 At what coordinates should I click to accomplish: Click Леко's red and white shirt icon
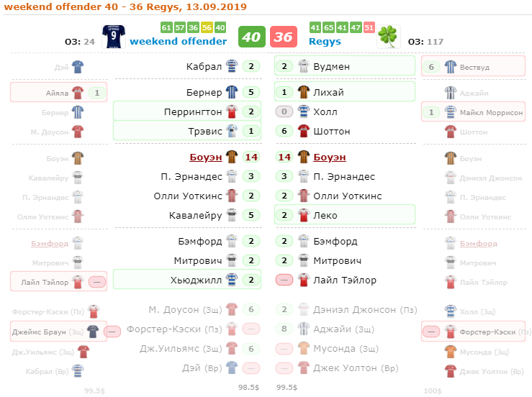click(304, 215)
